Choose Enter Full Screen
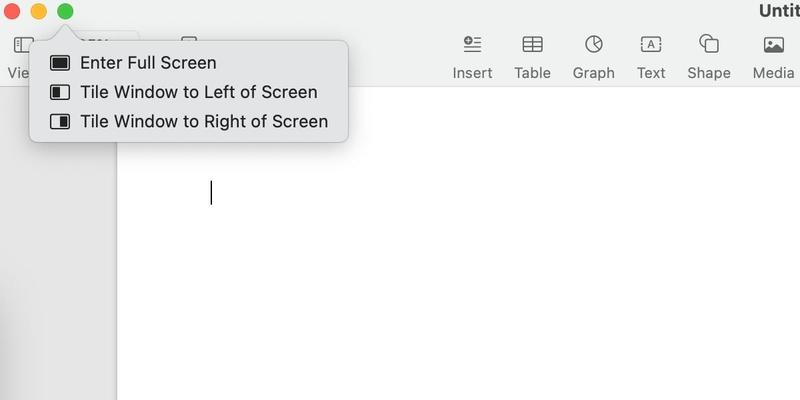Screen dimensions: 800x400 pyautogui.click(x=148, y=63)
